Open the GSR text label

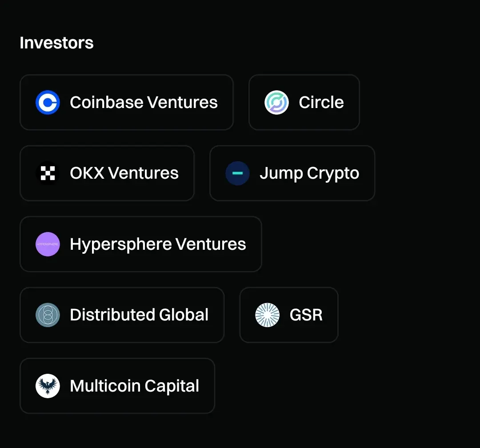(306, 315)
